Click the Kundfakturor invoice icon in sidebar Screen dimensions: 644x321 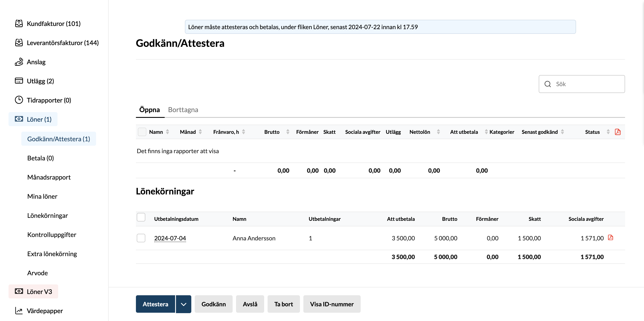[x=19, y=23]
